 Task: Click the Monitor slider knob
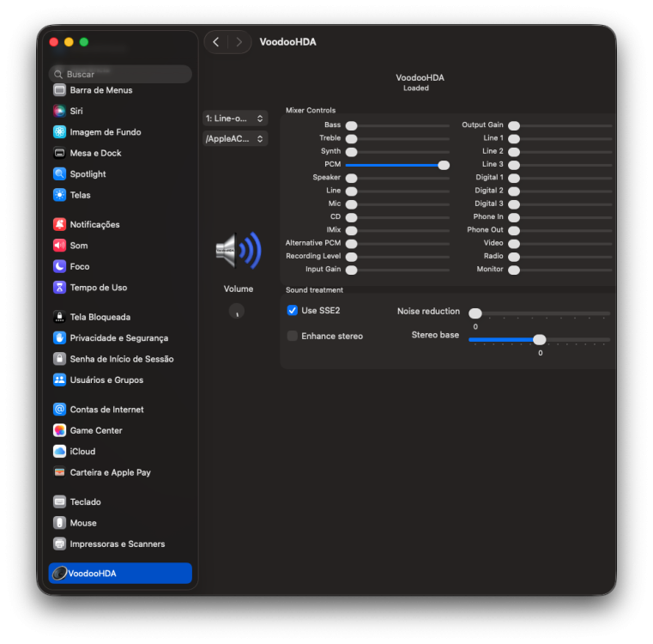[514, 270]
